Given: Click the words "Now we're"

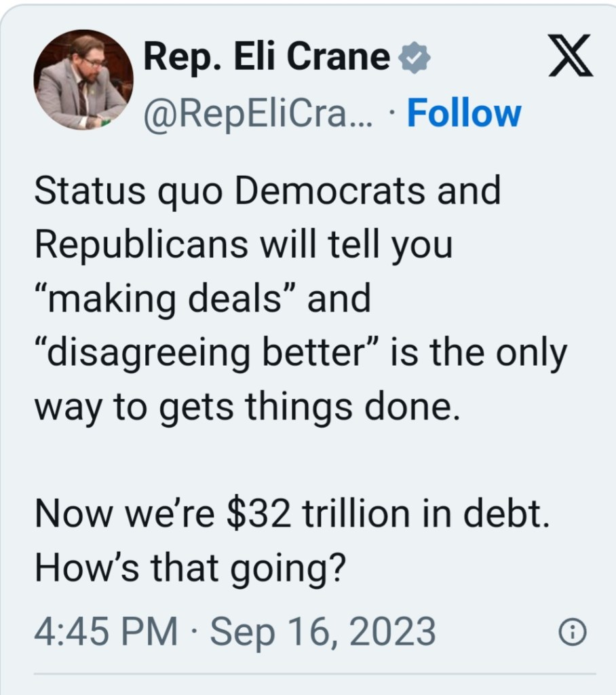Looking at the screenshot, I should click(x=125, y=516).
